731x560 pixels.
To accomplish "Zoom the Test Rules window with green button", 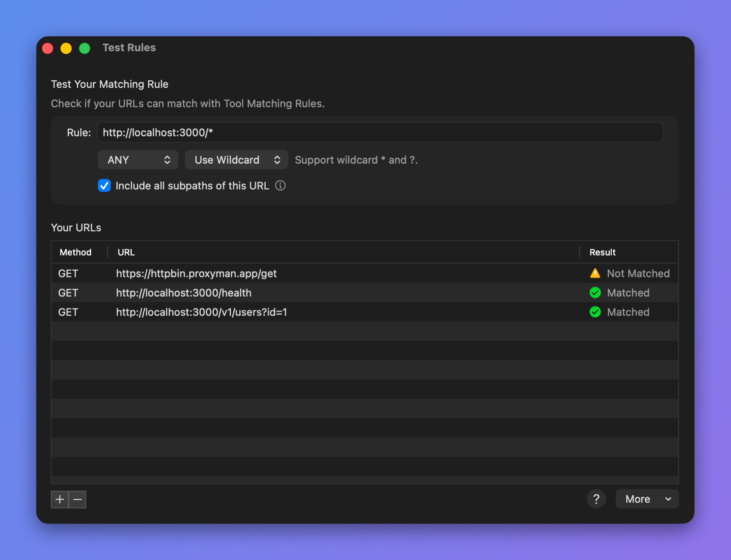I will point(85,48).
